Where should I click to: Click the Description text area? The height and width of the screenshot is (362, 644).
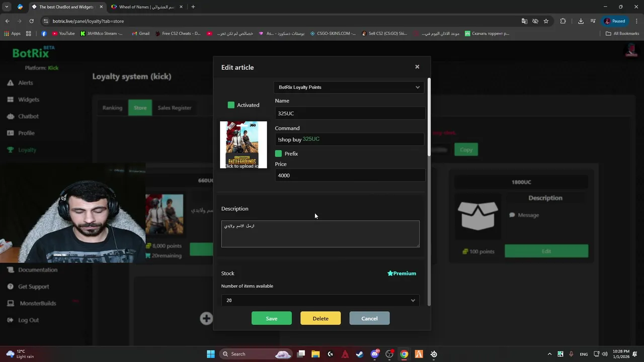point(320,234)
